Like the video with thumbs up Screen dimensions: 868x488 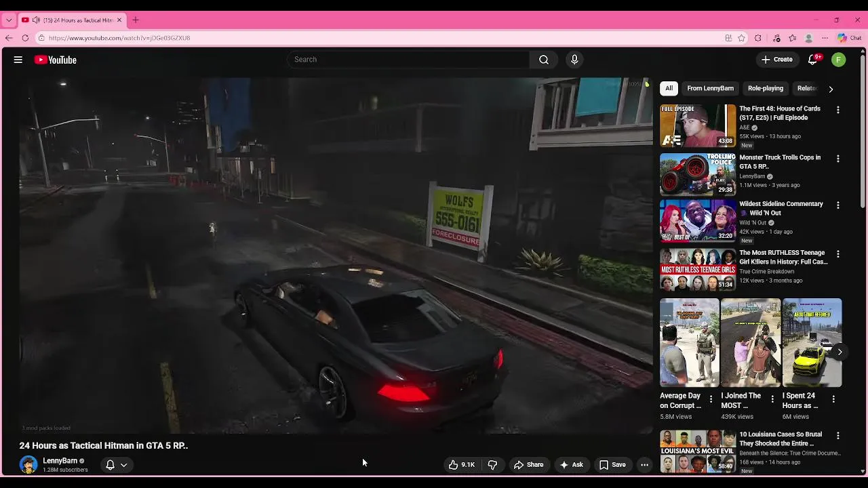pyautogui.click(x=461, y=465)
